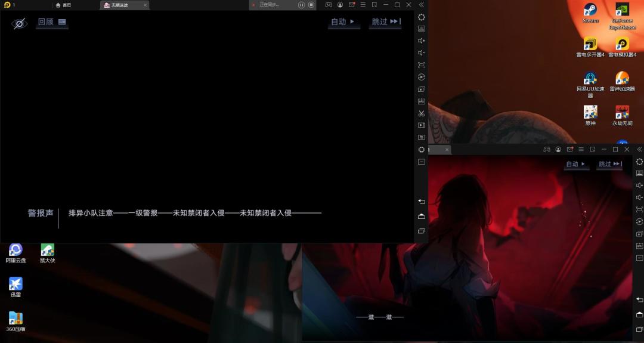Open gamepad settings in second emulator title bar
Screen dimensions: 644x343
[547, 150]
